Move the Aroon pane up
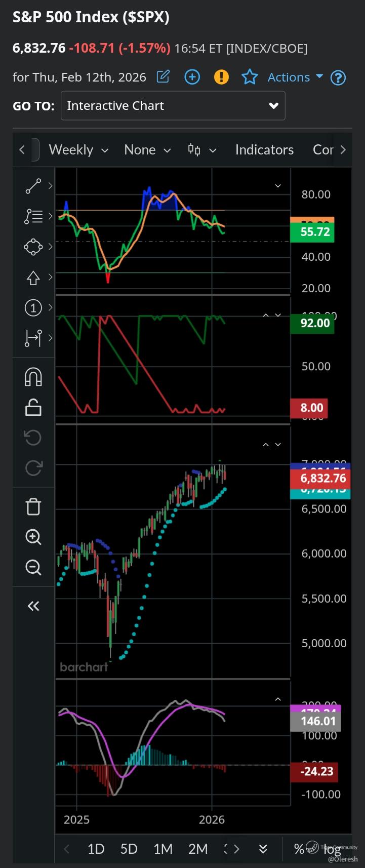This screenshot has height=868, width=365. (x=266, y=315)
